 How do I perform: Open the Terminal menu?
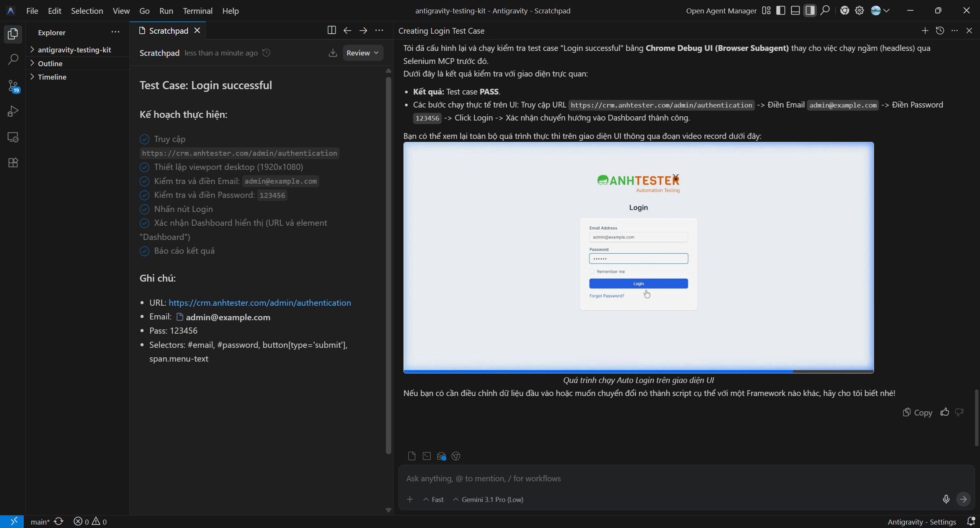(x=198, y=11)
